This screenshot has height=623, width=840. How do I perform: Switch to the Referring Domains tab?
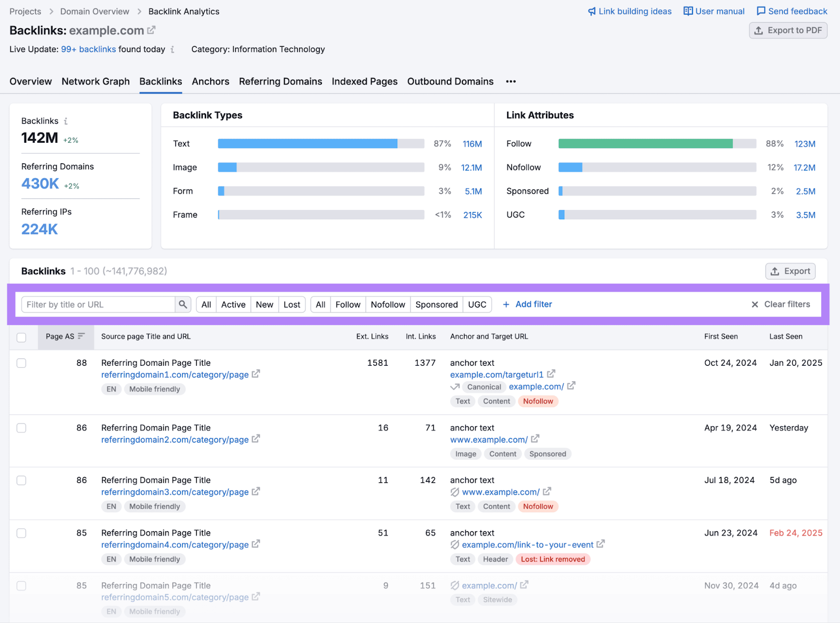coord(280,81)
